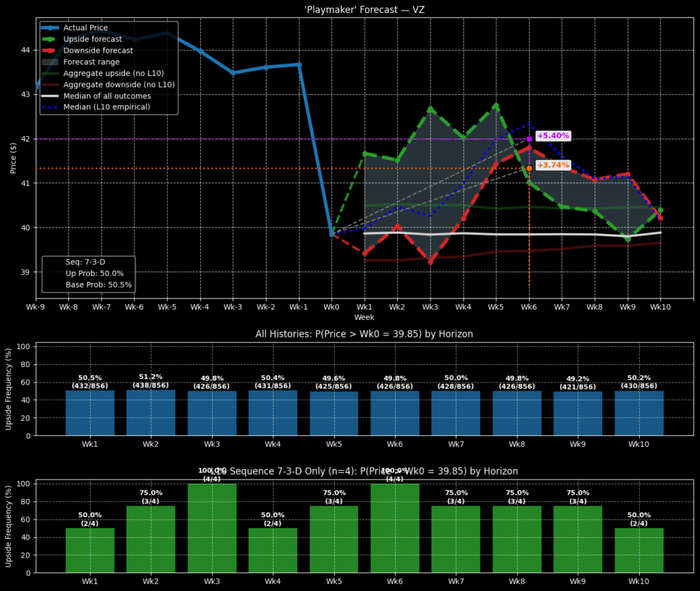Click the white Median of all outcomes legend line

point(50,96)
